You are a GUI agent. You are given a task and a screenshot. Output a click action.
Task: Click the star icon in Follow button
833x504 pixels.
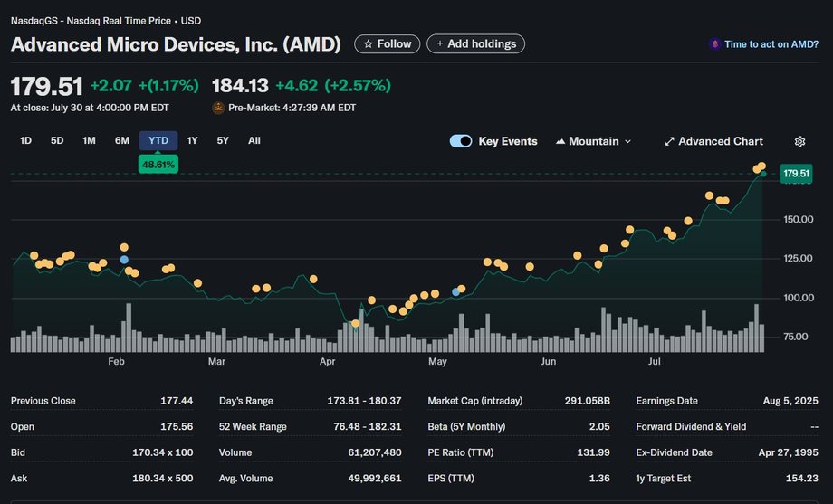tap(369, 44)
